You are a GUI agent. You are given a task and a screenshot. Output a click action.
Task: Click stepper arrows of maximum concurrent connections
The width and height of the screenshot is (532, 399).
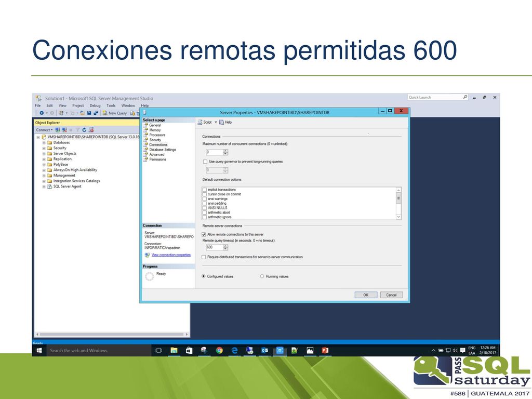225,152
